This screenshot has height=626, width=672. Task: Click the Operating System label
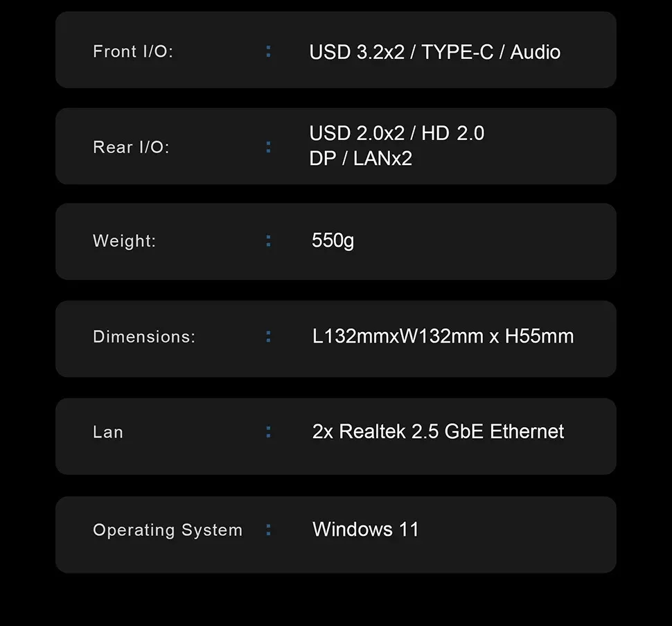coord(167,530)
